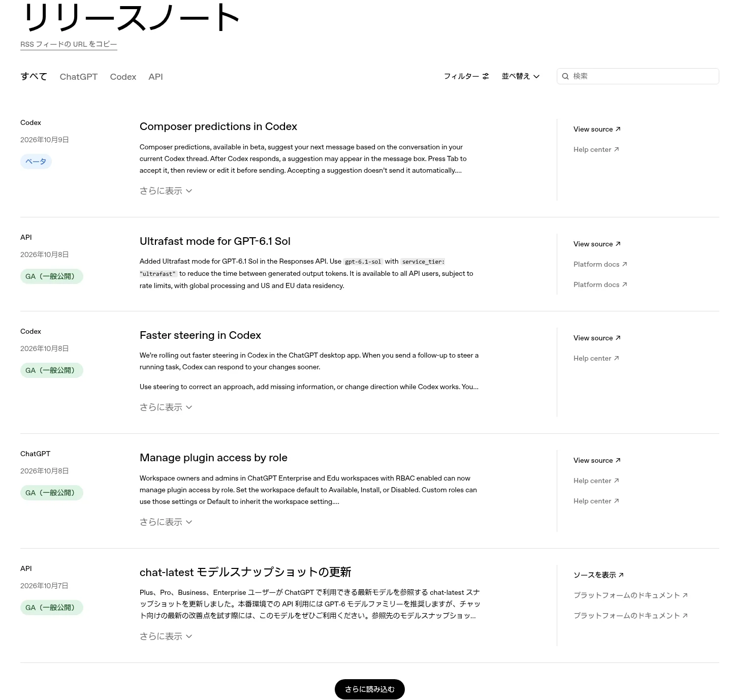732x700 pixels.
Task: Open chat-latest モデルスナップショットの更新 title
Action: pos(245,572)
